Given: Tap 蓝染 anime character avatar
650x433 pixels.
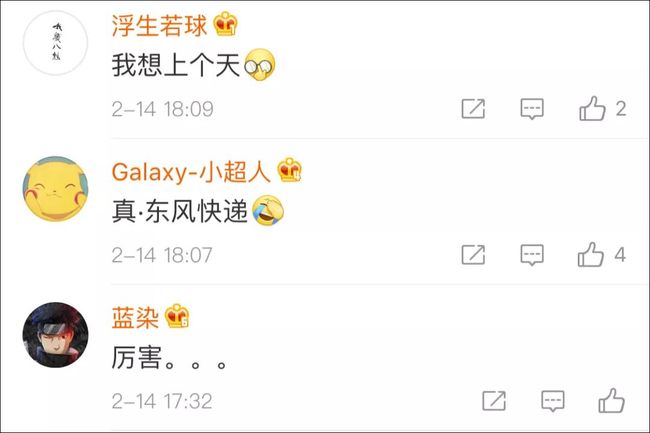Looking at the screenshot, I should 56,335.
